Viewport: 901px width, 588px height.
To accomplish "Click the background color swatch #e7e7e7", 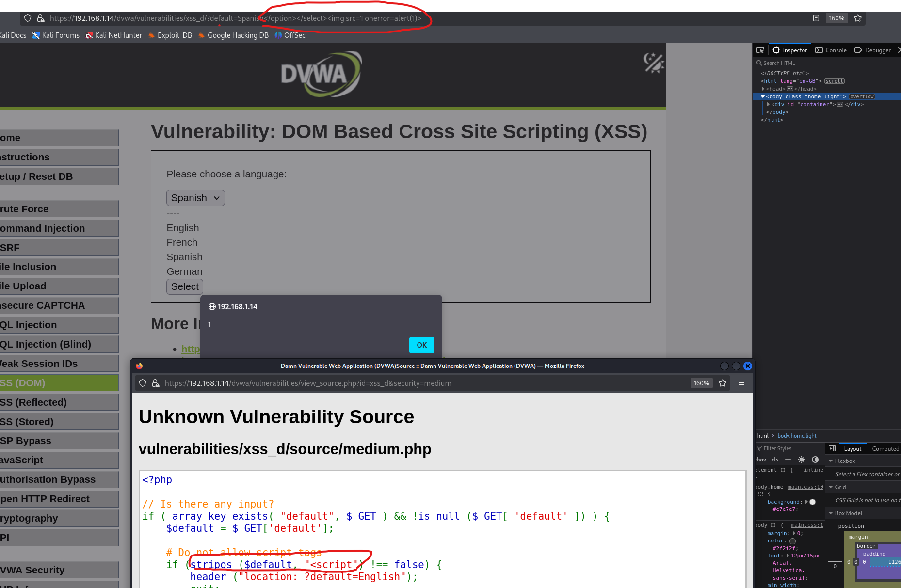I will pyautogui.click(x=813, y=502).
